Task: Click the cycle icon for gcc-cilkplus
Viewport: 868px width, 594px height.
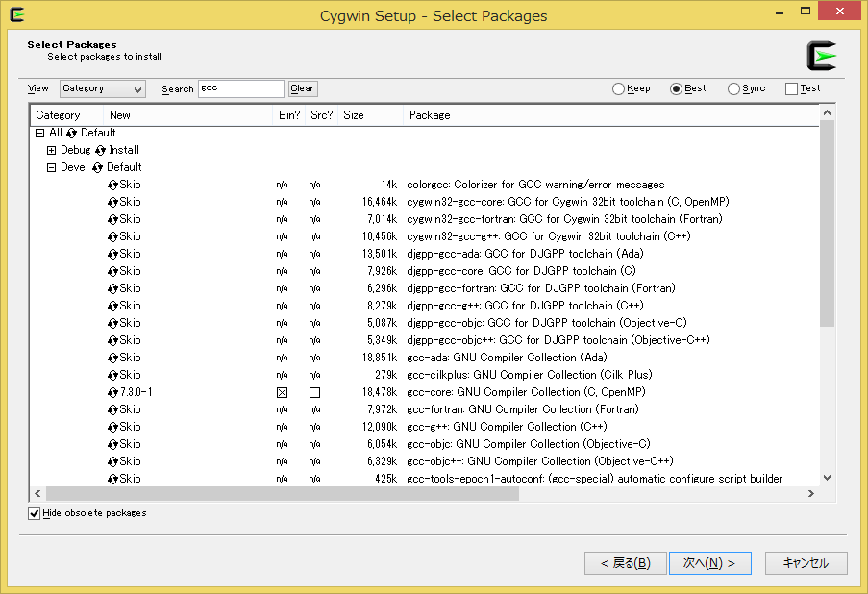Action: (x=112, y=375)
